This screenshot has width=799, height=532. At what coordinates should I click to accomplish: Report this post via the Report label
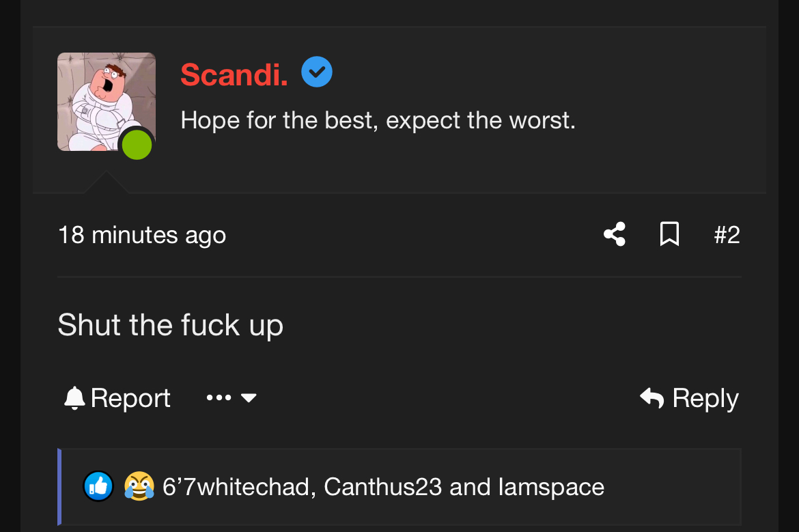(130, 398)
